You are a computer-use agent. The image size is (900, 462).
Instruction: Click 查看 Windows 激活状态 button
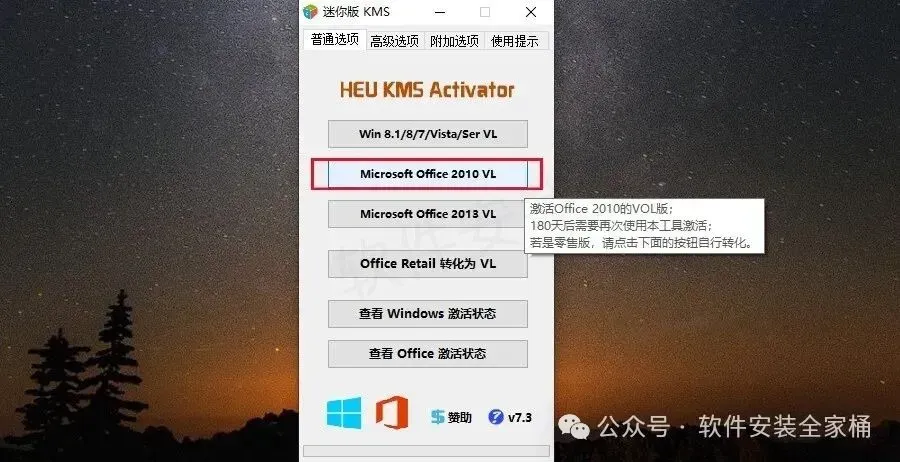(x=428, y=314)
